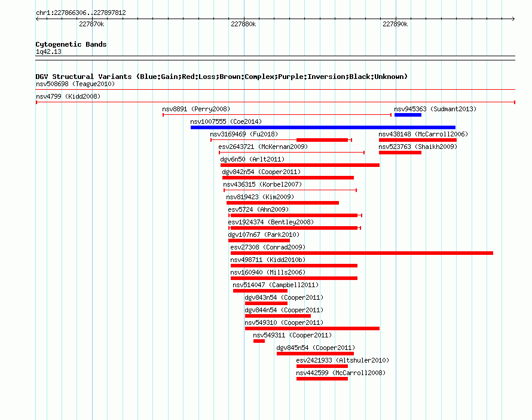Viewport: 532px width, 420px height.
Task: Click the thick red segment of nsv3169469 bar
Action: [322, 140]
